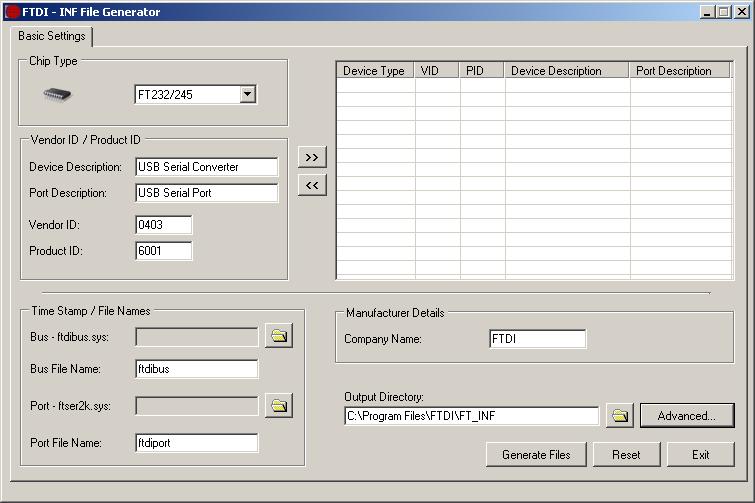Add device to list with >> button
This screenshot has height=503, width=755.
tap(312, 158)
